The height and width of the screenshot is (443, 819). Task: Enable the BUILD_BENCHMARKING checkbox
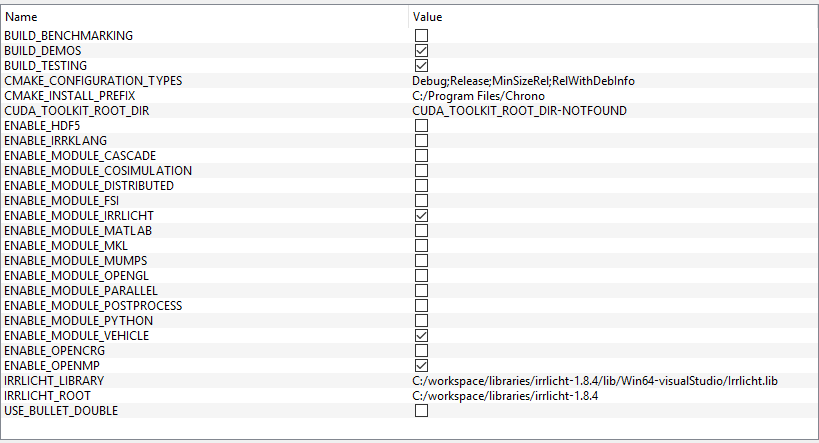click(x=421, y=36)
